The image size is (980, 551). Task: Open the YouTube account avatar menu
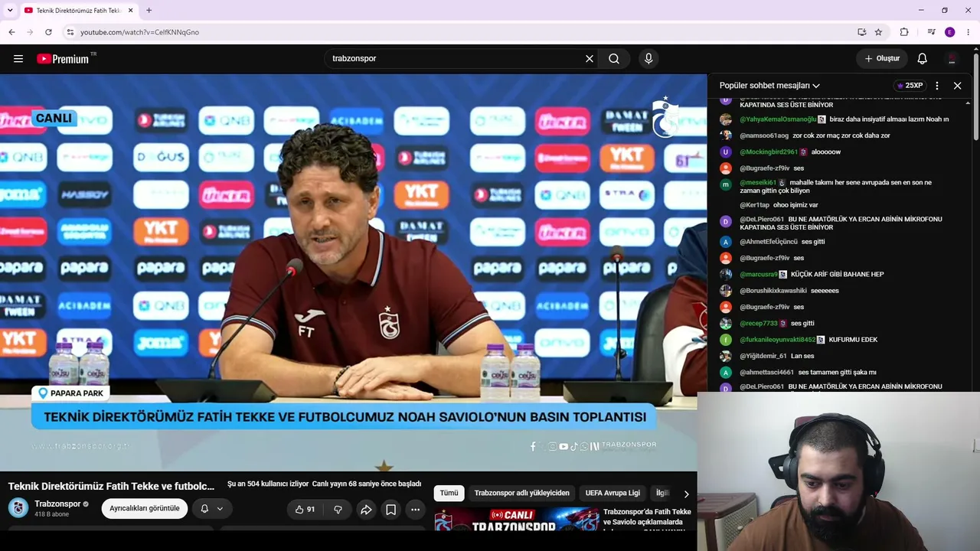pos(952,59)
